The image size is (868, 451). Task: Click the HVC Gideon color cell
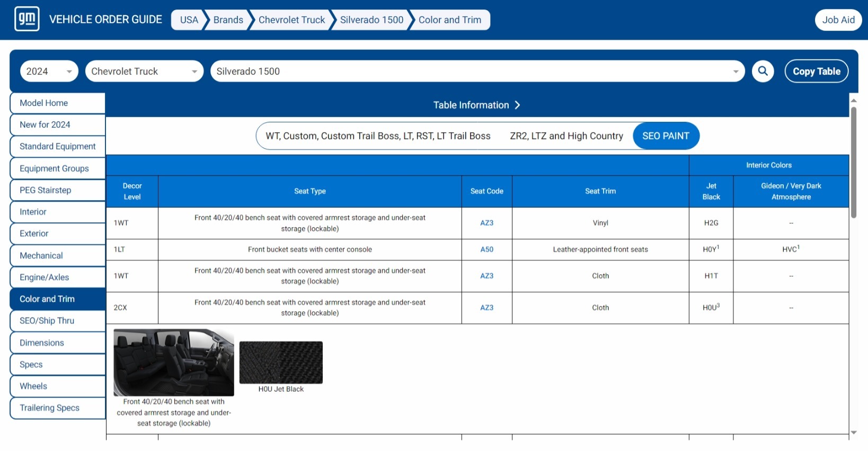791,249
